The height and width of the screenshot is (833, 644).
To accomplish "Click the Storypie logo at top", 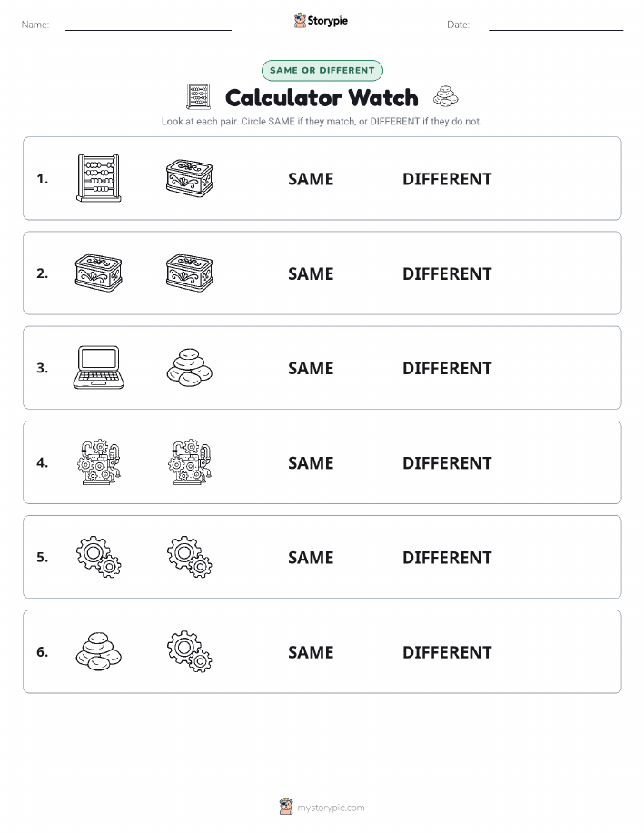I will tap(321, 21).
